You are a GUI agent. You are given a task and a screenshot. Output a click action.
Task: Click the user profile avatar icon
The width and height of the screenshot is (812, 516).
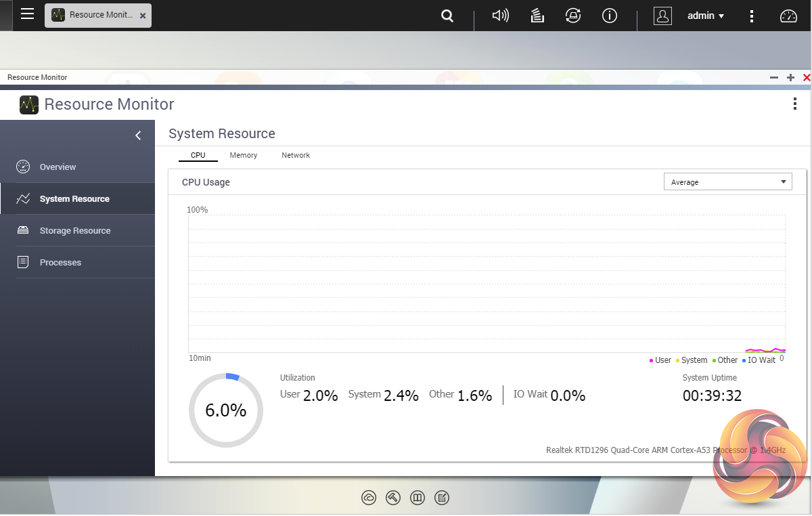(663, 16)
